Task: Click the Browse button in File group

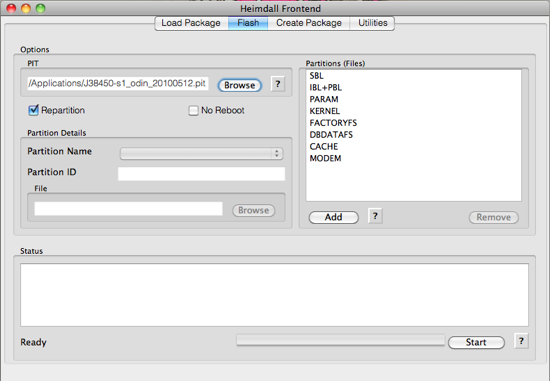Action: (x=254, y=210)
